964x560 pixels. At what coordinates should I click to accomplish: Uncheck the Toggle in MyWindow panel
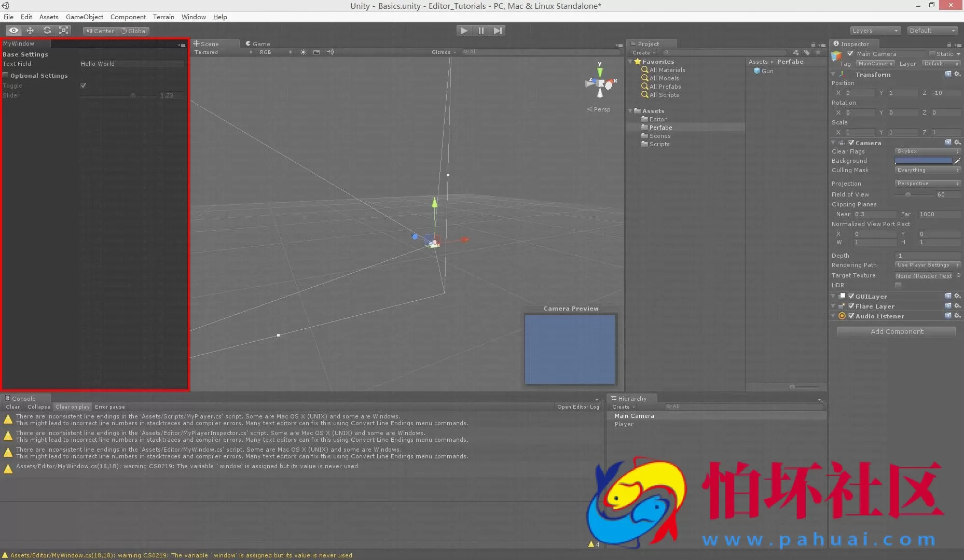coord(83,86)
